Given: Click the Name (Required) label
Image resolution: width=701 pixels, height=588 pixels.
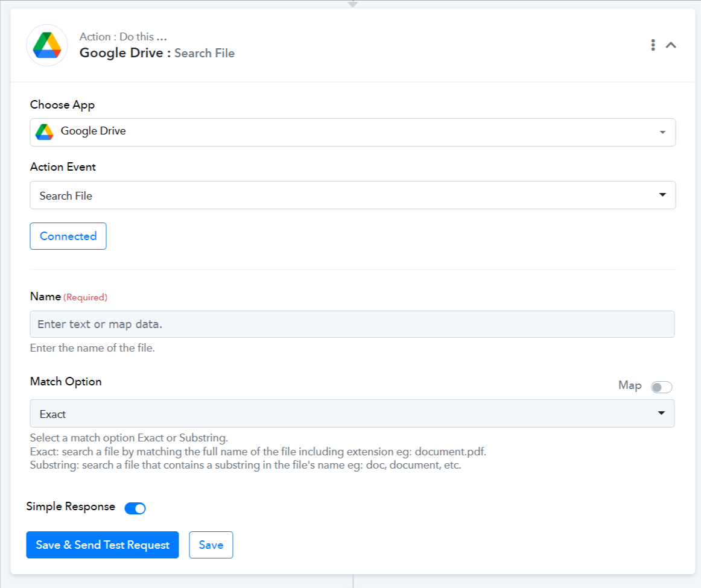Looking at the screenshot, I should [68, 297].
